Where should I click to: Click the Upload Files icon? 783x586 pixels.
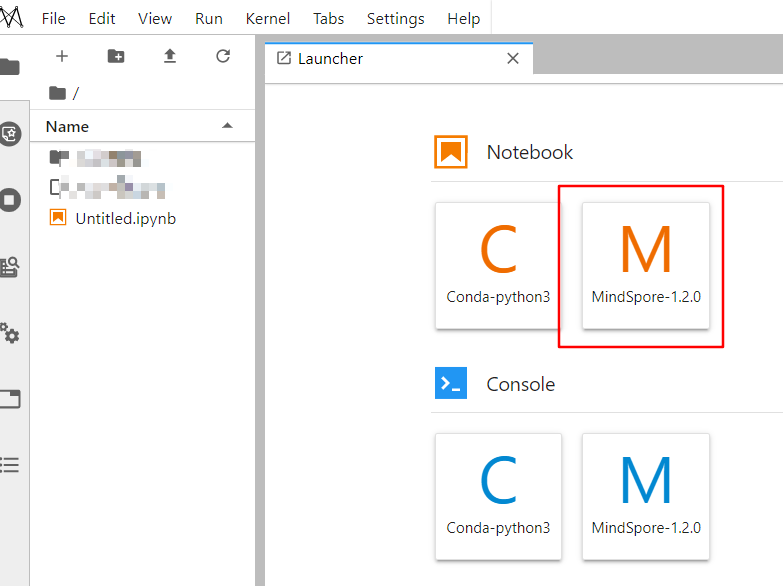tap(170, 56)
